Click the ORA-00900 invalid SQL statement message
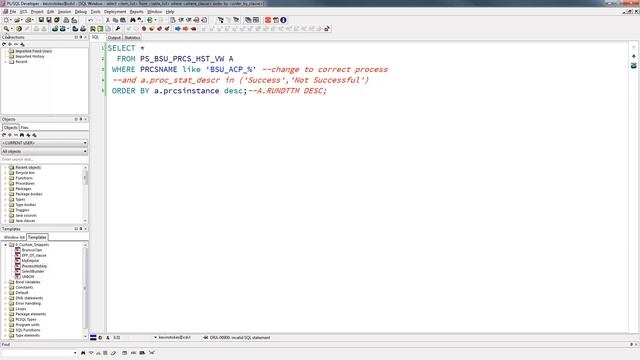640x360 pixels. tap(240, 338)
